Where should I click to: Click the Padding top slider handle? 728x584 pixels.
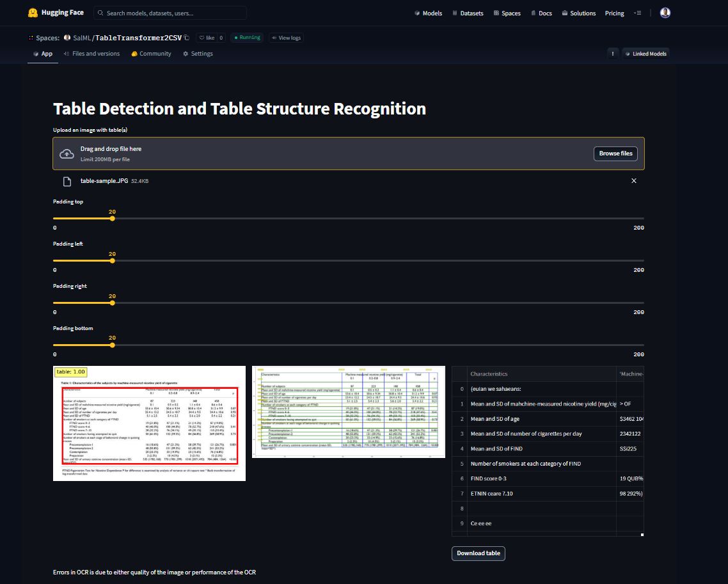[112, 219]
